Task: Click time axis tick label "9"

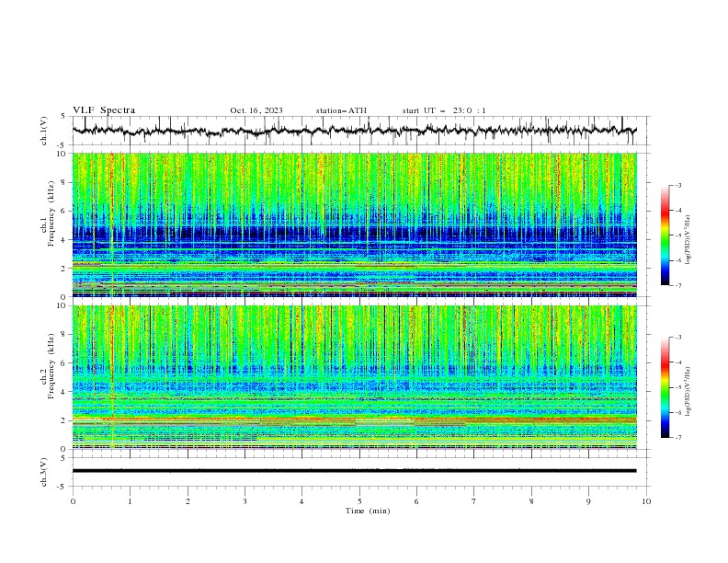Action: tap(588, 501)
